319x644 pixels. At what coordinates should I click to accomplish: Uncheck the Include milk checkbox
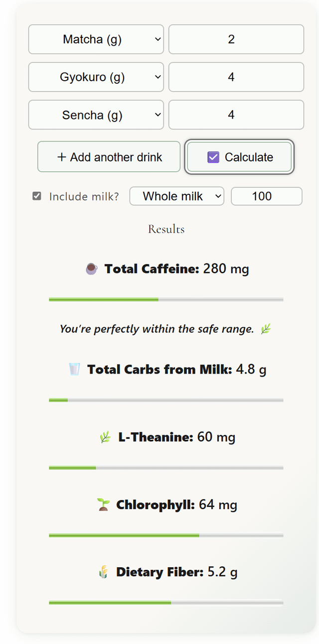coord(37,196)
